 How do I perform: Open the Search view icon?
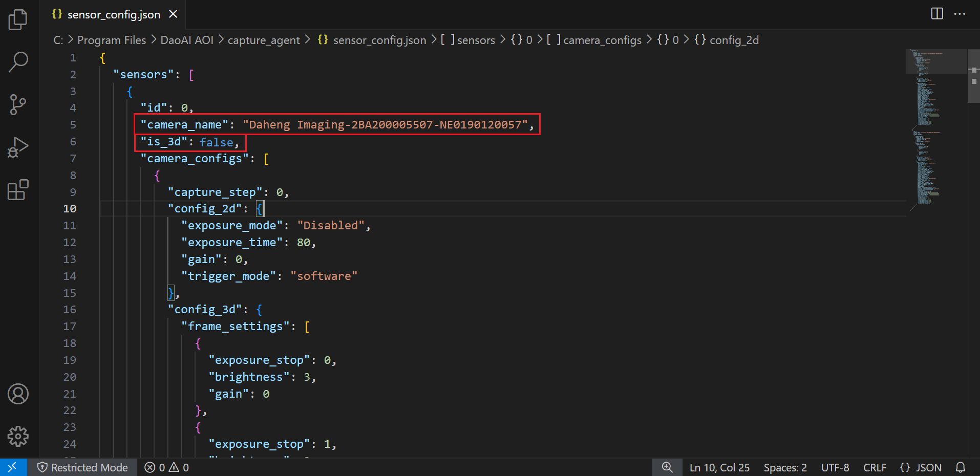pos(18,62)
